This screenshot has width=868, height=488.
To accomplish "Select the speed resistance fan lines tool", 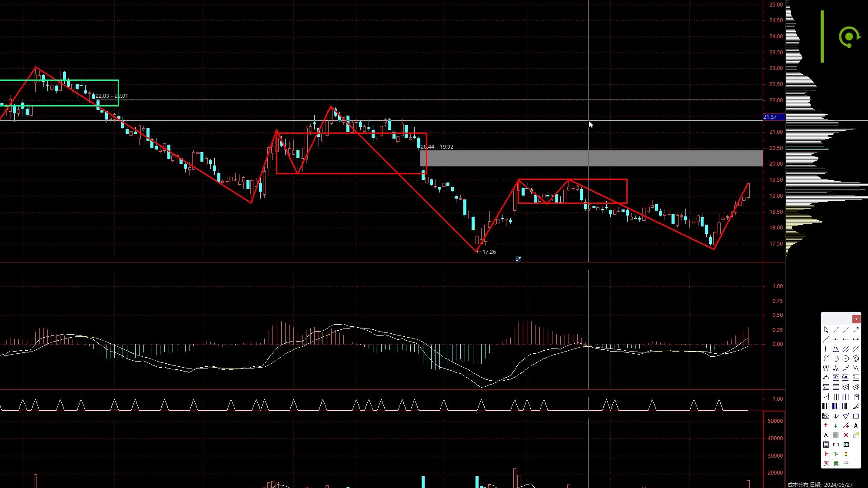I will [x=856, y=406].
